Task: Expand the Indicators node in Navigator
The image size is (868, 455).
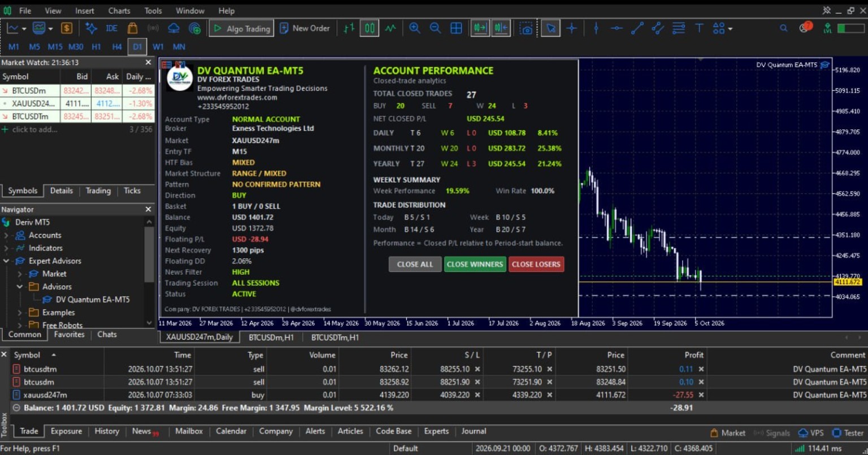Action: 6,248
